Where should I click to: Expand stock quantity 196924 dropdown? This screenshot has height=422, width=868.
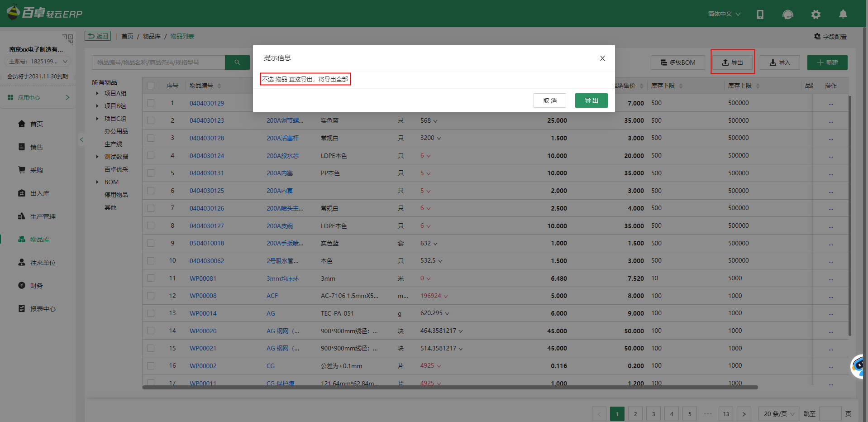coord(445,296)
